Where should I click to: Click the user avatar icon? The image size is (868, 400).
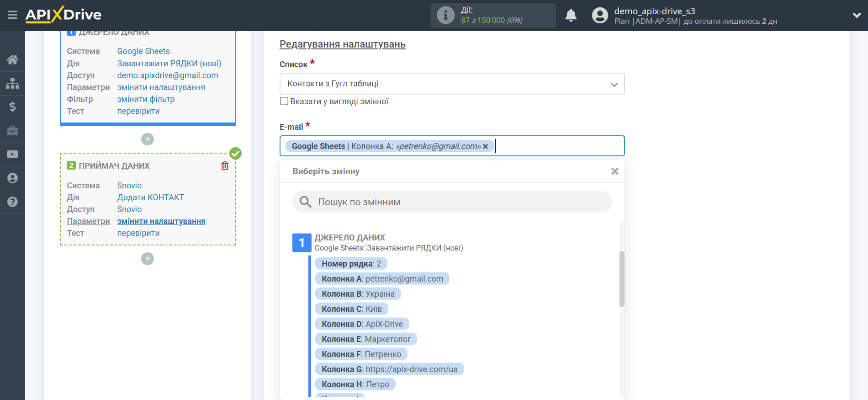click(x=600, y=16)
